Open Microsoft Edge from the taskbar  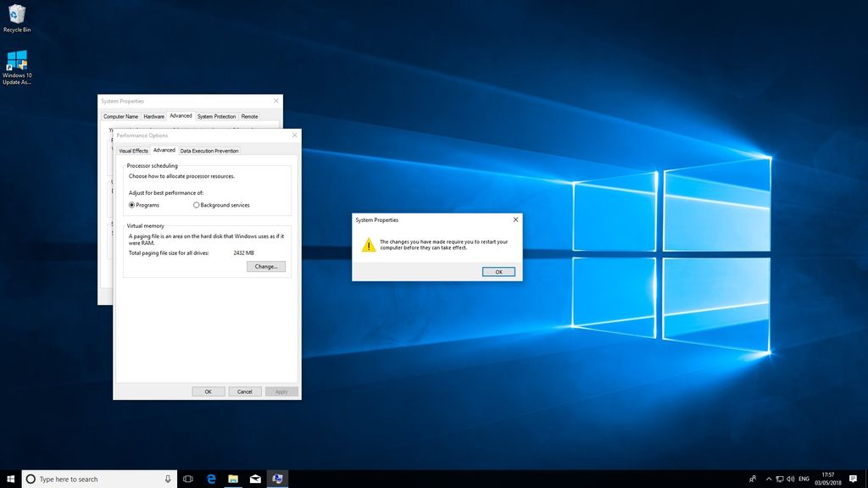210,479
